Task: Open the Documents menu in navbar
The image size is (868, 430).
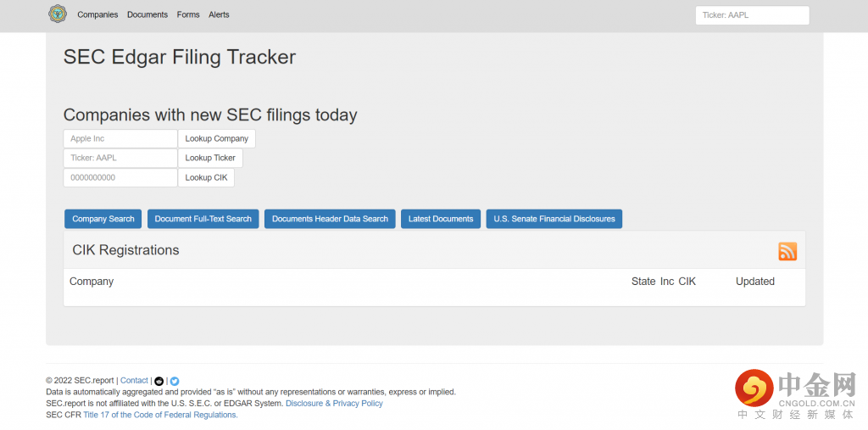Action: [x=147, y=14]
